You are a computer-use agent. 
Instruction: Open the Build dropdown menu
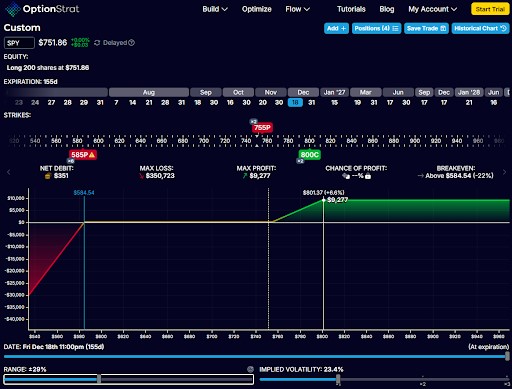[215, 9]
